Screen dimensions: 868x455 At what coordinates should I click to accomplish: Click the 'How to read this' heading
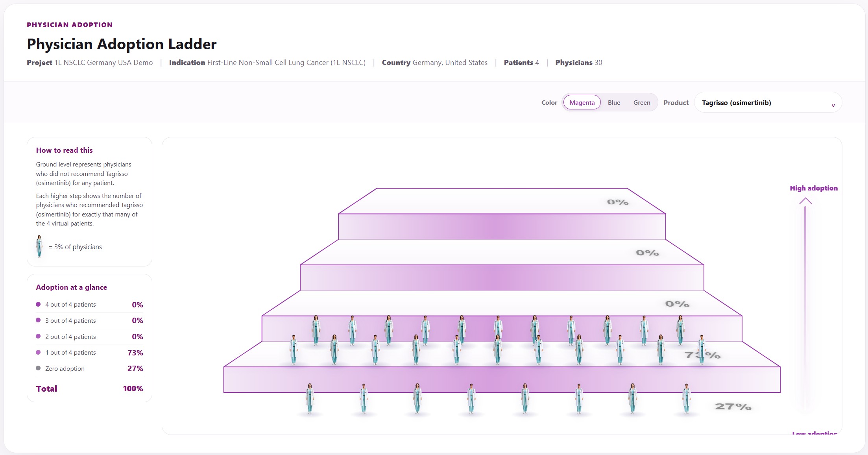64,150
